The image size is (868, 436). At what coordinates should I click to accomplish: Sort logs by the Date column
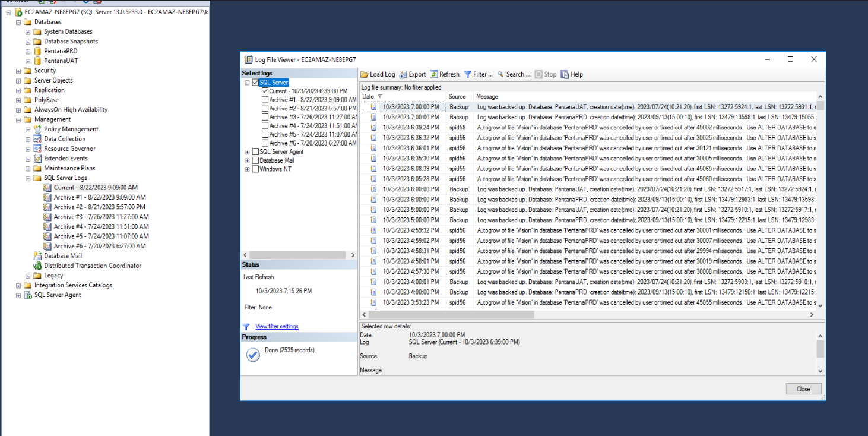(x=368, y=96)
